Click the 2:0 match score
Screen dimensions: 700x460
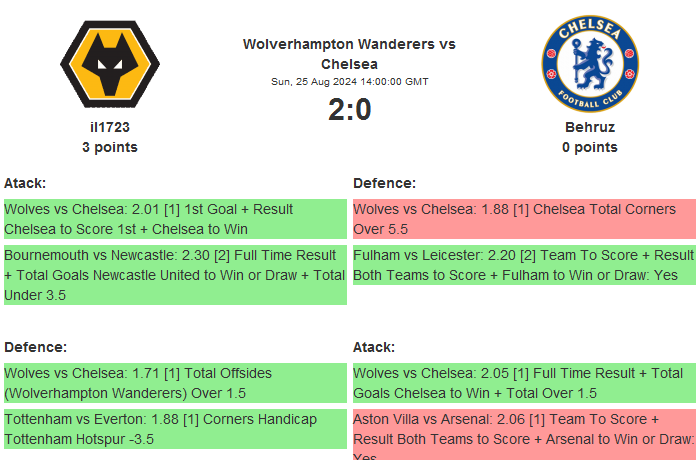click(349, 109)
